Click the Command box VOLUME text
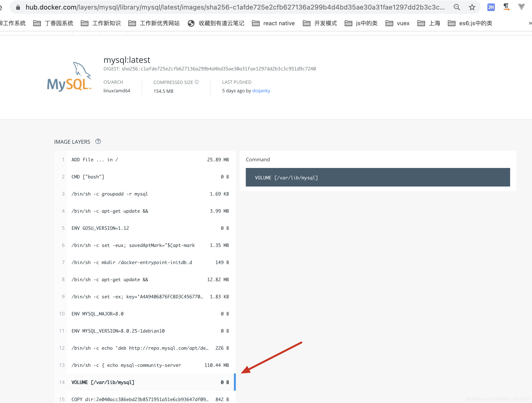 point(286,178)
